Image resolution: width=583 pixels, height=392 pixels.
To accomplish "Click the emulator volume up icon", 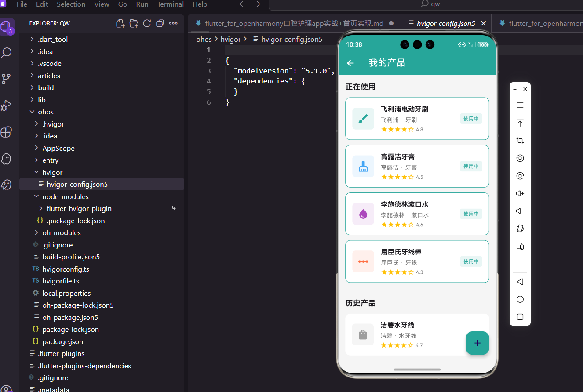I will 520,193.
